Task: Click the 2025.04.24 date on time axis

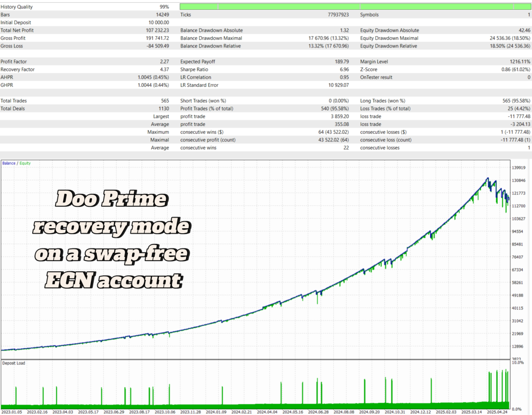Action: pos(497,412)
